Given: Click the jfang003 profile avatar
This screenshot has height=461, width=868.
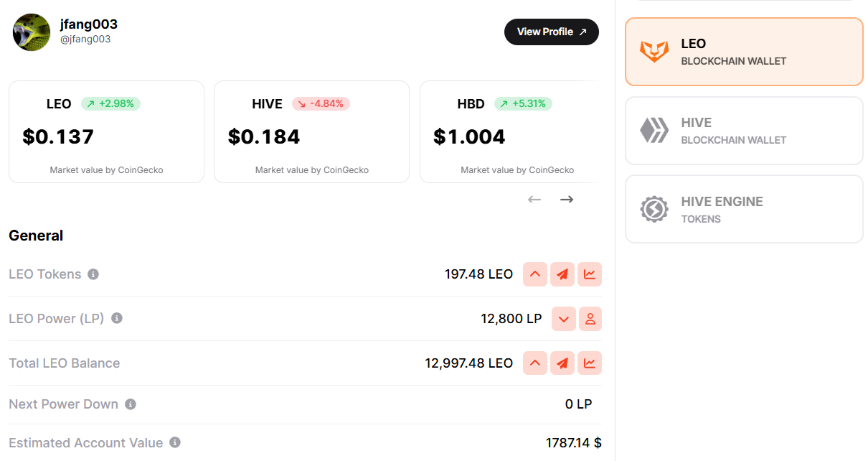Looking at the screenshot, I should 32,32.
